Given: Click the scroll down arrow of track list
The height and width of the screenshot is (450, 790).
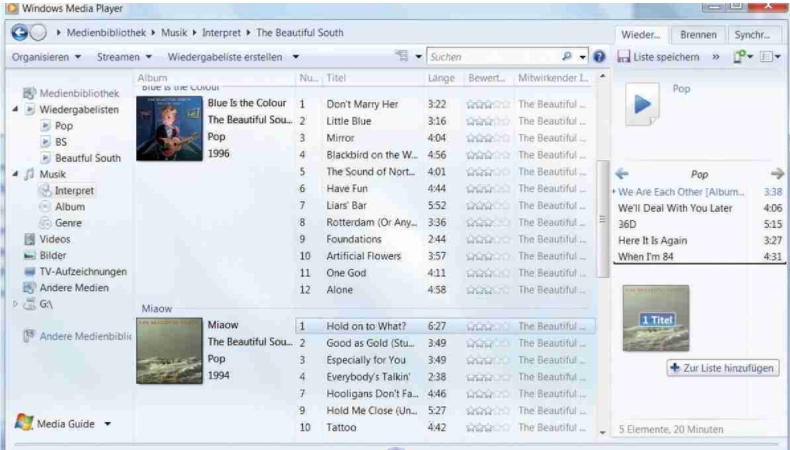Looking at the screenshot, I should [x=603, y=432].
